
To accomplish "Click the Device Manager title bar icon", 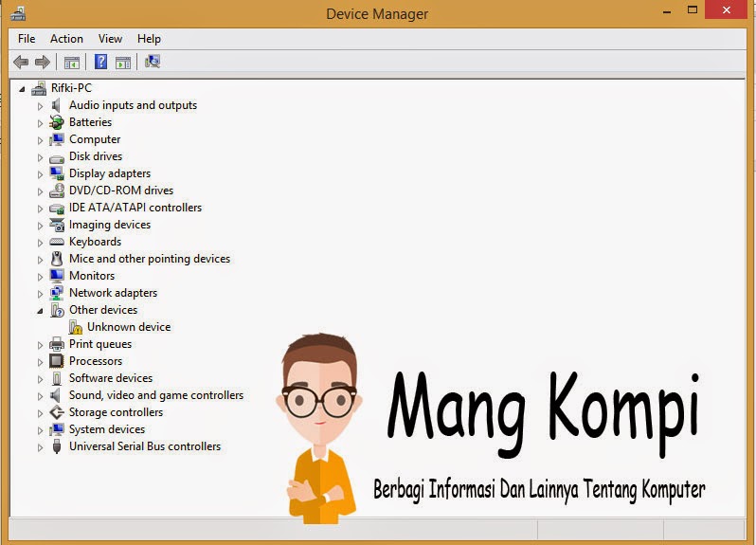I will point(18,14).
